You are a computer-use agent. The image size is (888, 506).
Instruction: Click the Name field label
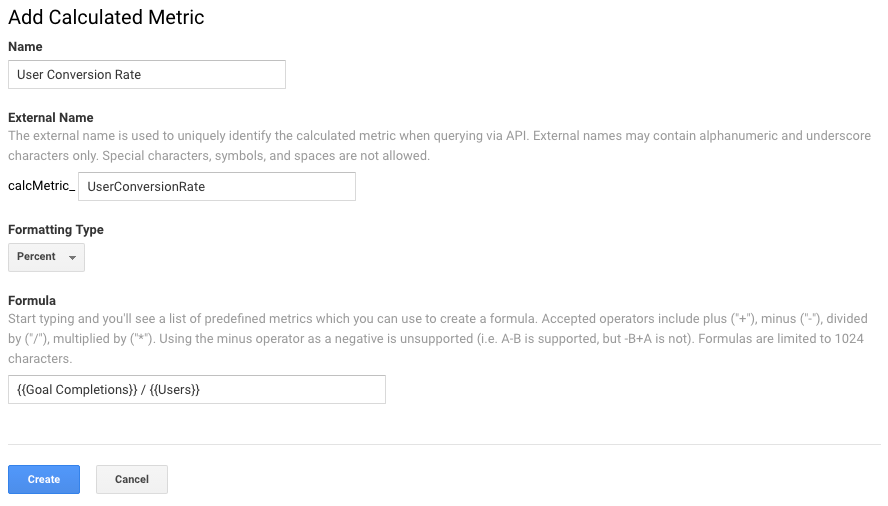point(25,46)
